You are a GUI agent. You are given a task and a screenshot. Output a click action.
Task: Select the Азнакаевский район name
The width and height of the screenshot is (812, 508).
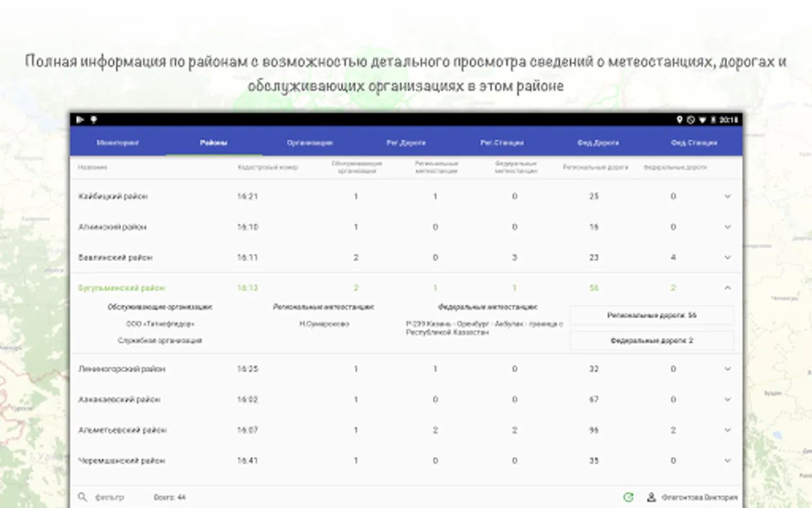(x=119, y=400)
